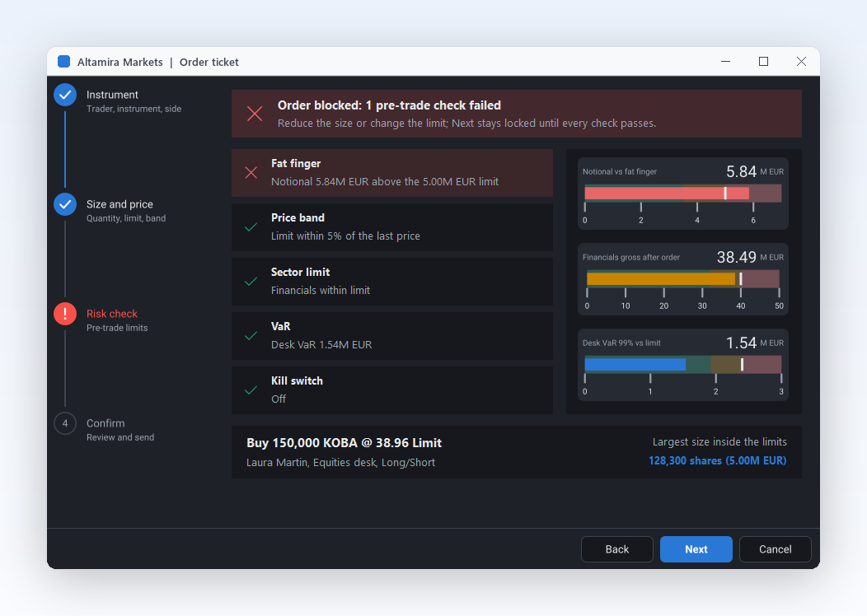867x616 pixels.
Task: Open the Size and price step
Action: coord(120,204)
